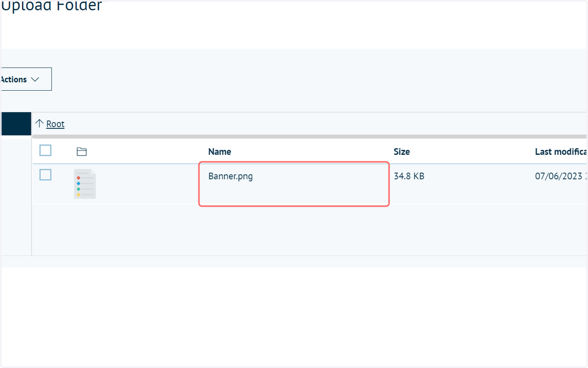The image size is (588, 368).
Task: Click the up arrow beside Root
Action: click(40, 124)
